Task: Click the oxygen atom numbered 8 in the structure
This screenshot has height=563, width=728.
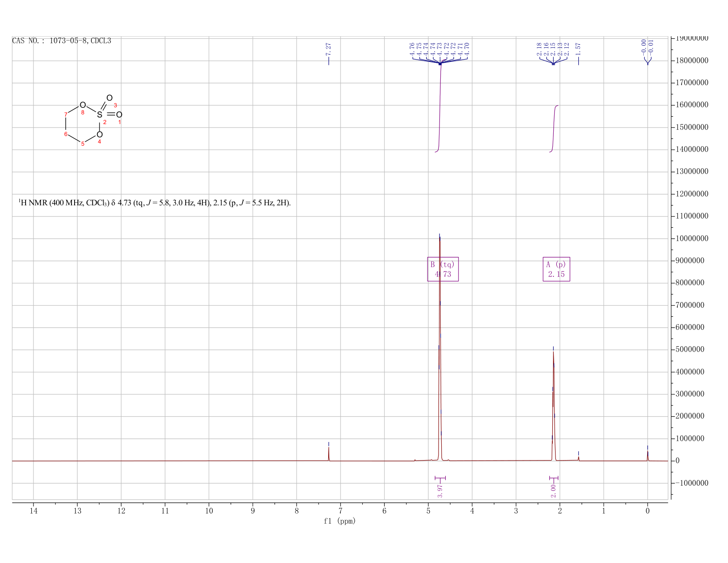Action: pyautogui.click(x=83, y=105)
